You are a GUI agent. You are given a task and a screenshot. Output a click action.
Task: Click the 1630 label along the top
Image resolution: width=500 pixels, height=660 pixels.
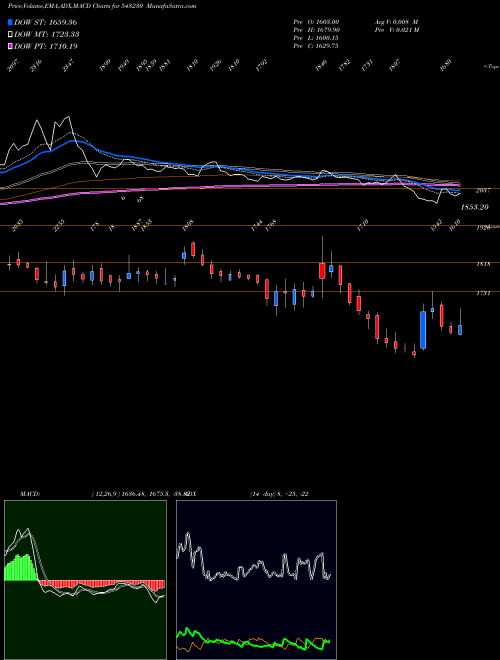pos(446,66)
